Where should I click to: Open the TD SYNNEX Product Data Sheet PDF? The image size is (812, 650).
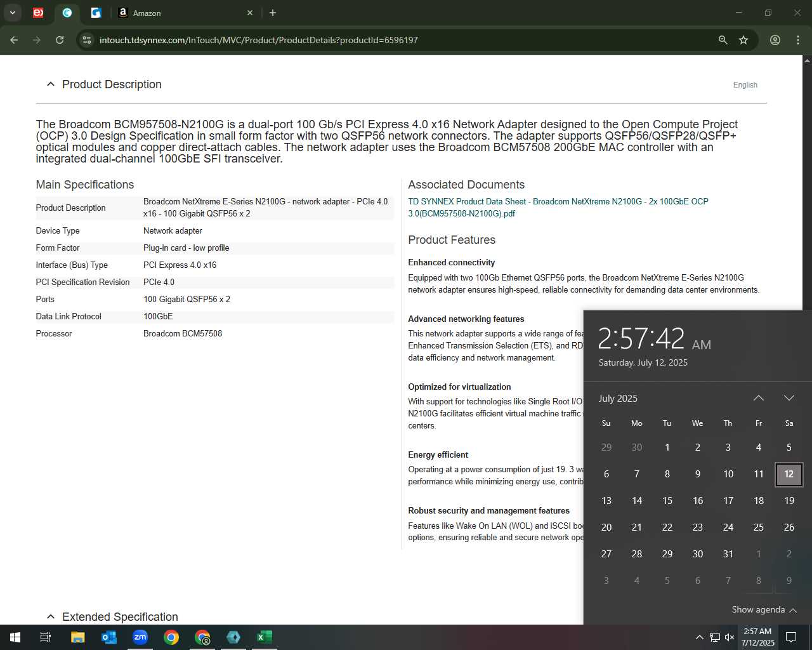point(558,208)
